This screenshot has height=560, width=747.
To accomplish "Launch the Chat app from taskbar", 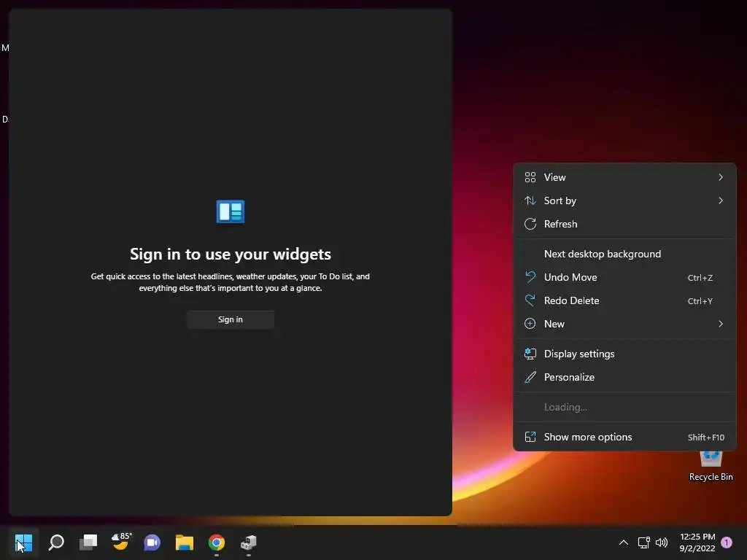I will [x=152, y=542].
